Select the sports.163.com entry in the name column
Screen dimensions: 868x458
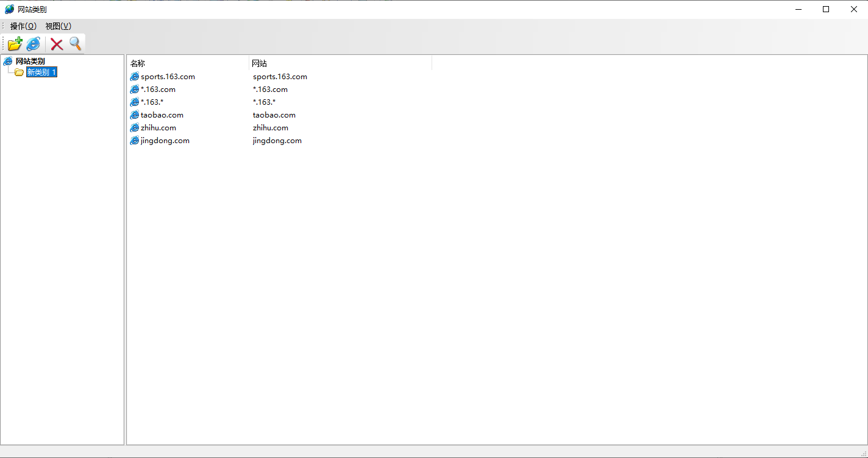168,77
